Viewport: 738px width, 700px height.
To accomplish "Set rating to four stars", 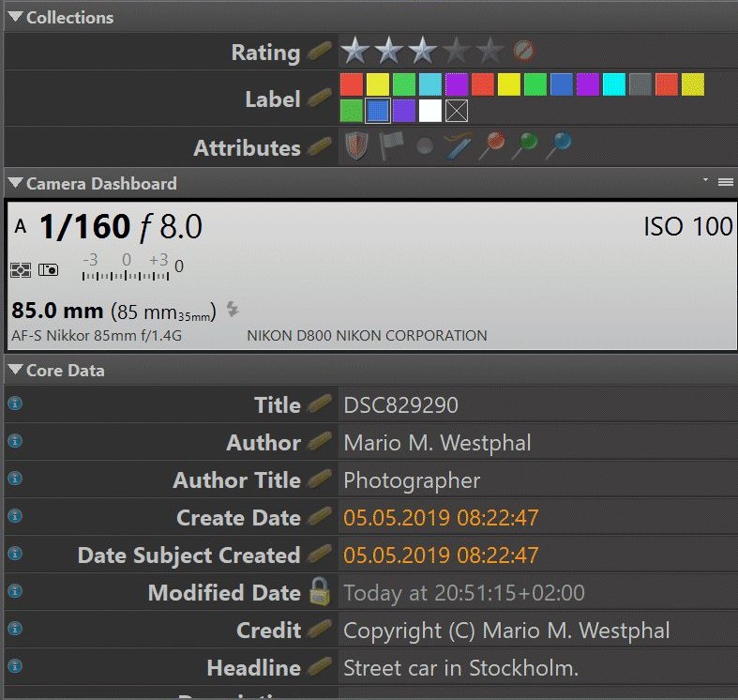I will pos(456,51).
